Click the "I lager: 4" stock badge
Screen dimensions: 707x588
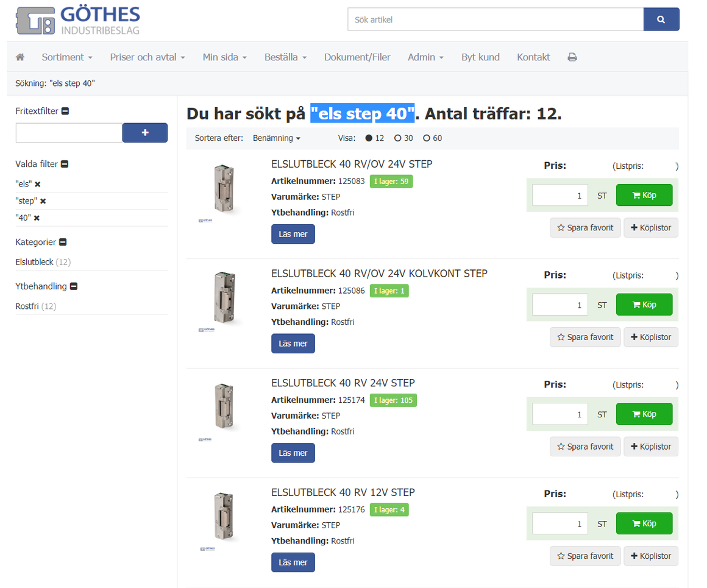pos(389,509)
